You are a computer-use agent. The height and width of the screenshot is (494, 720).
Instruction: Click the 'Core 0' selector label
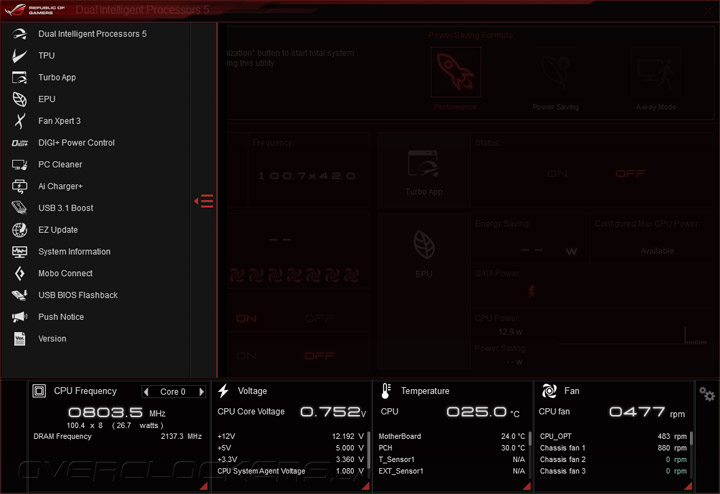173,392
